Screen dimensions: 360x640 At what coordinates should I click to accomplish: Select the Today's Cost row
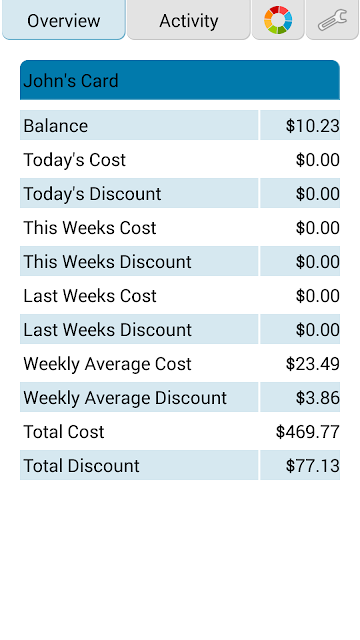click(180, 160)
